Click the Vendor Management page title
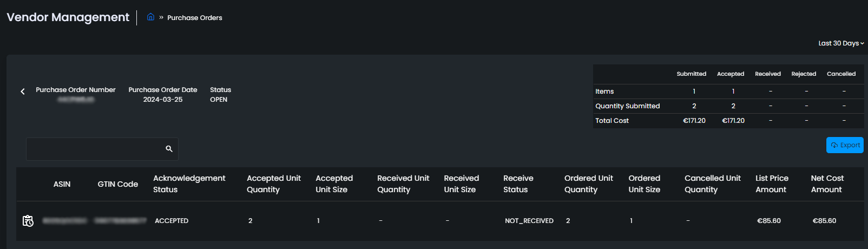Screen dimensions: 868x249 click(x=68, y=17)
